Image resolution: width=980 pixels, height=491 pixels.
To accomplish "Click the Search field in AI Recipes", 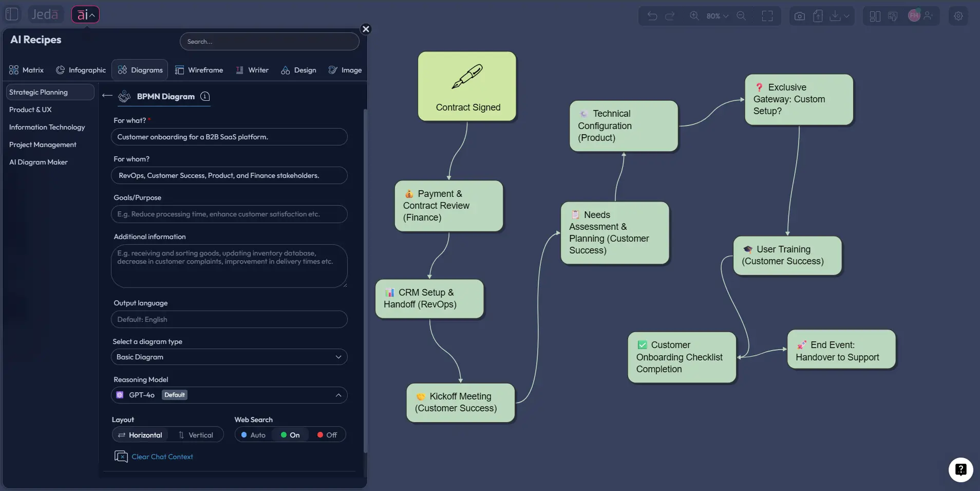I will click(270, 41).
